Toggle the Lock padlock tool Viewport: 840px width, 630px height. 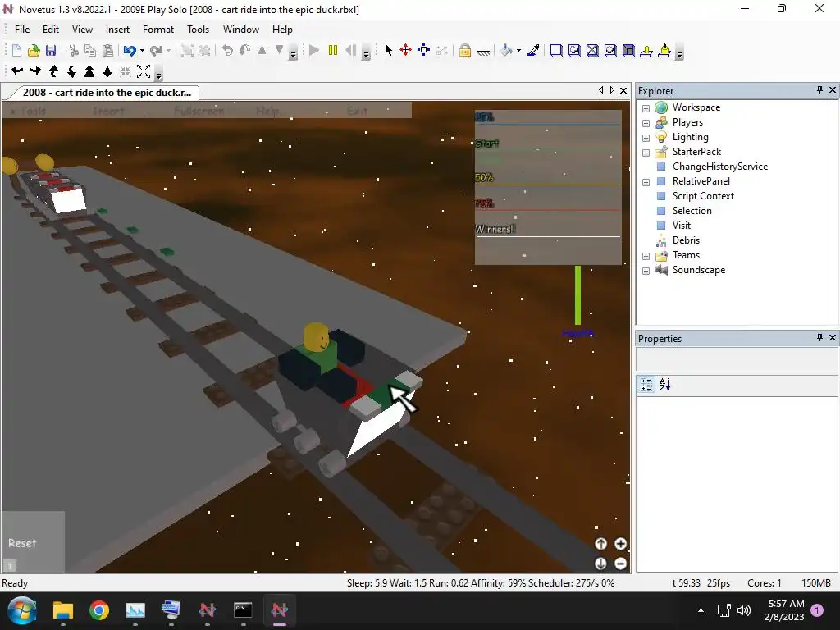[x=465, y=50]
